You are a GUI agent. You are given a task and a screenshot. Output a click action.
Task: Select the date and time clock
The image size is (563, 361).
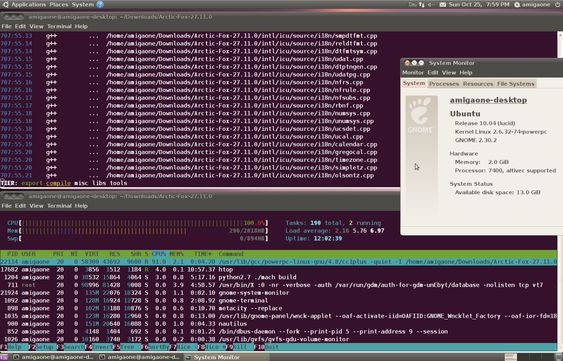pos(479,5)
